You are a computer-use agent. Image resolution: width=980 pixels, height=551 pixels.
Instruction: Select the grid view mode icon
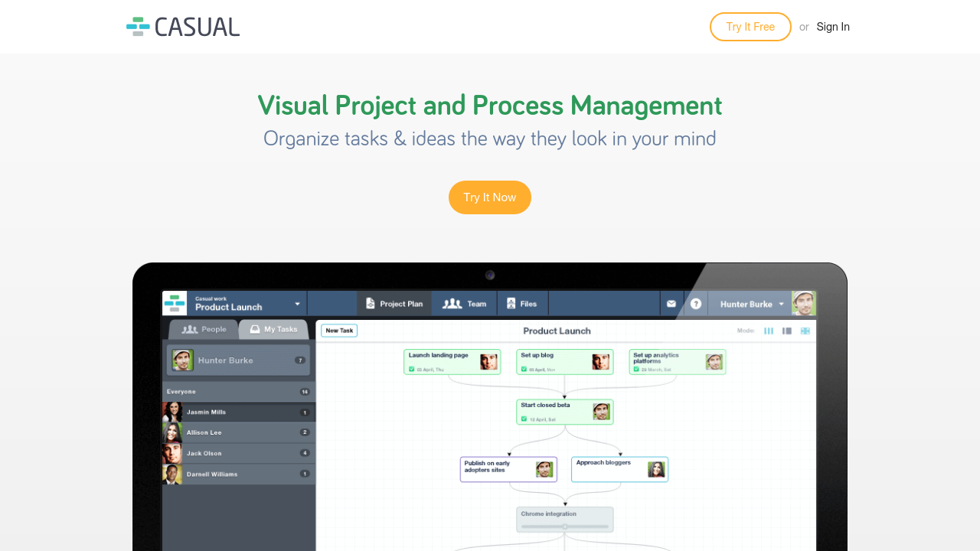click(x=805, y=331)
